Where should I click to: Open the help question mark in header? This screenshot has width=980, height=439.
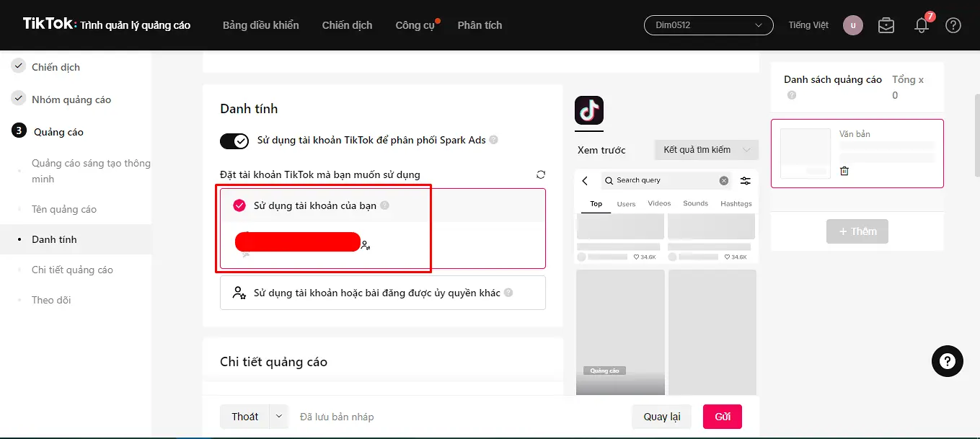pyautogui.click(x=953, y=25)
